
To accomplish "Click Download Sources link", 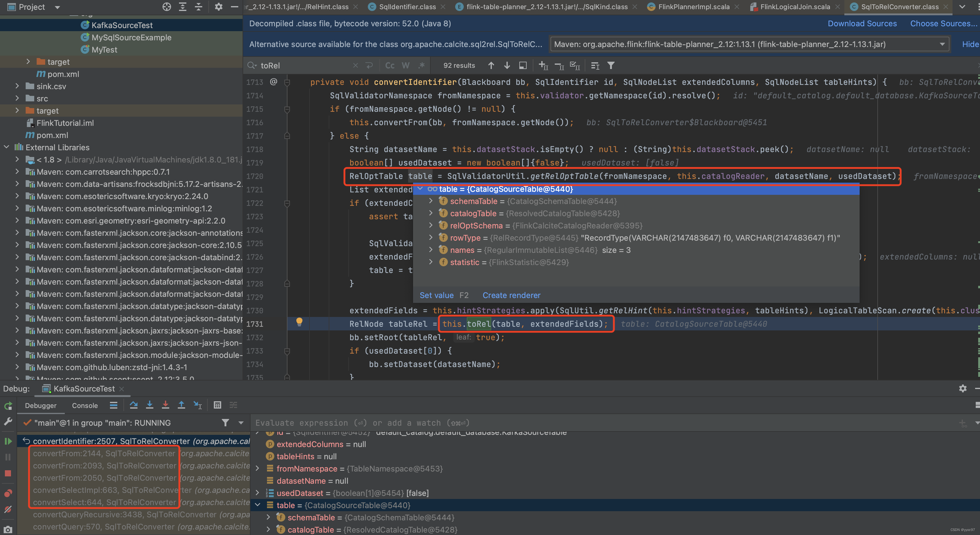I will 862,24.
